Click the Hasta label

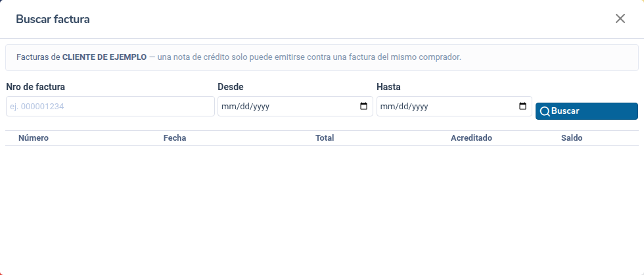388,87
